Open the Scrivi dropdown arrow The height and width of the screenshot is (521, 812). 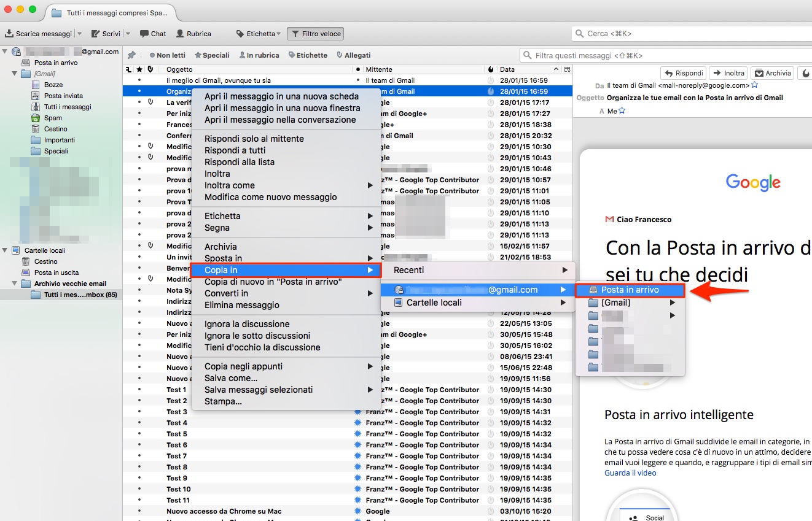[128, 34]
